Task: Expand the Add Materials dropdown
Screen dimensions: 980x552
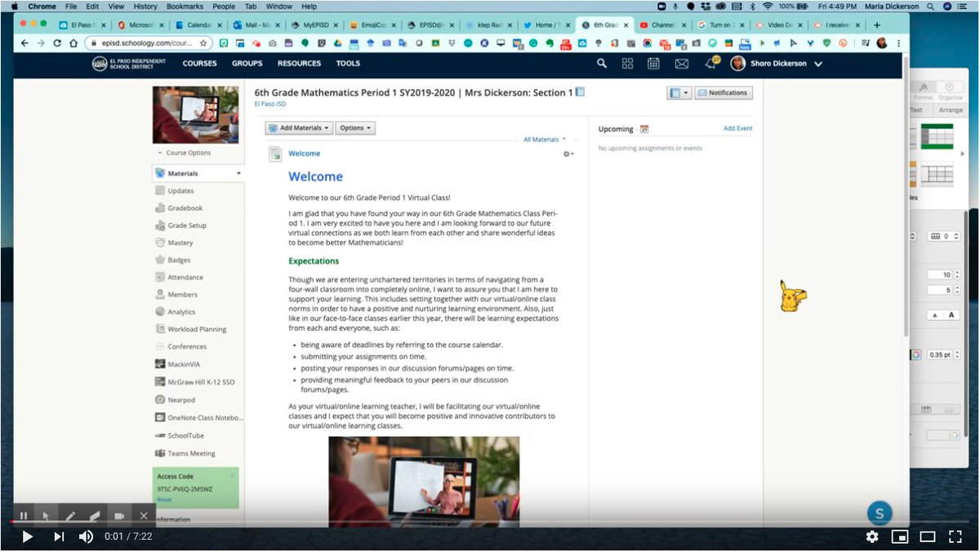Action: point(300,128)
